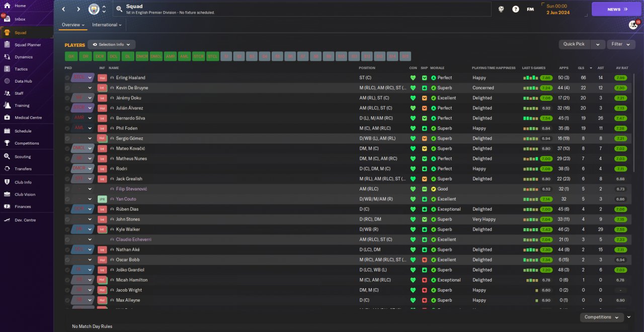Open Competitions from sidebar

click(27, 143)
